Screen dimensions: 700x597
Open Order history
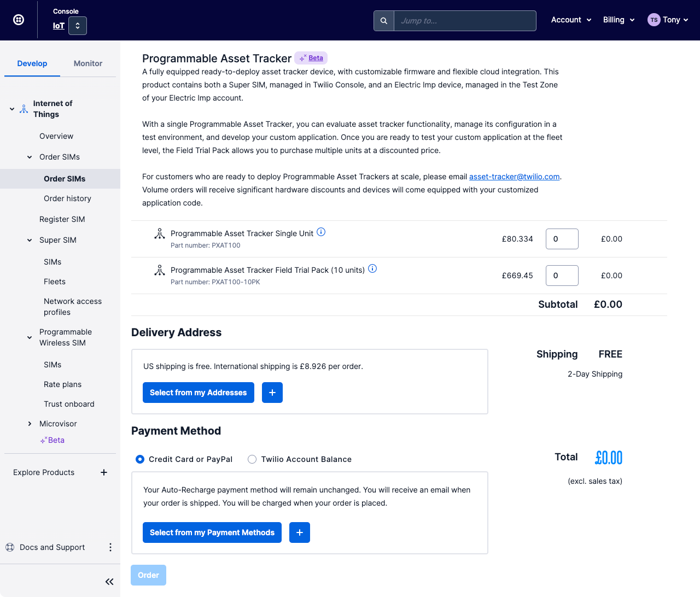tap(67, 198)
